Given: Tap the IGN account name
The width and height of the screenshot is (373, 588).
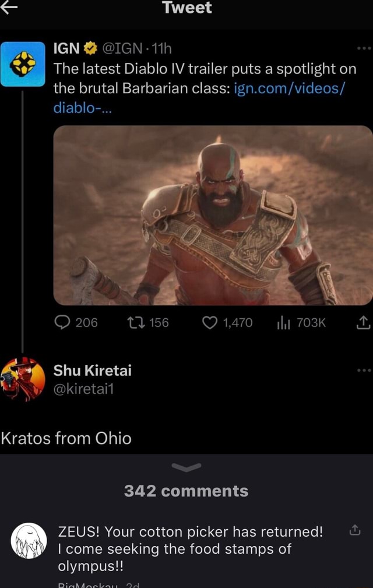Looking at the screenshot, I should [x=66, y=48].
